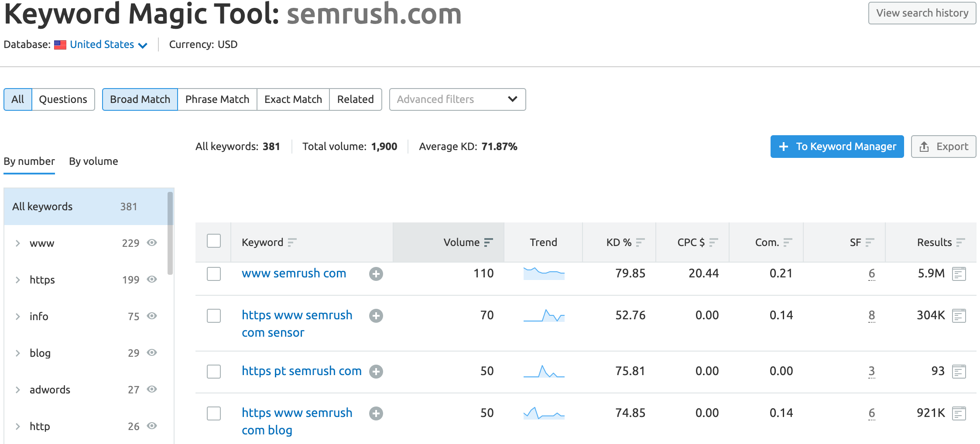The width and height of the screenshot is (980, 444).
Task: Sort by CPC $ column sort icon
Action: coord(713,242)
